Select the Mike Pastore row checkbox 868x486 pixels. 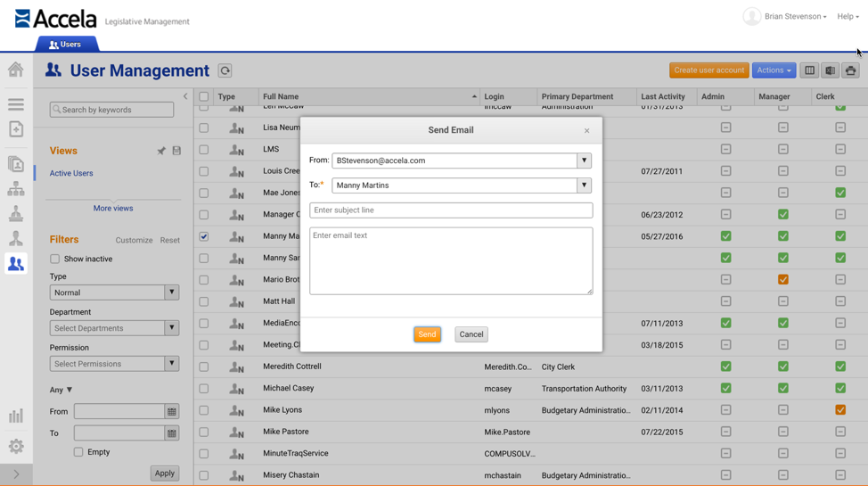(x=204, y=432)
